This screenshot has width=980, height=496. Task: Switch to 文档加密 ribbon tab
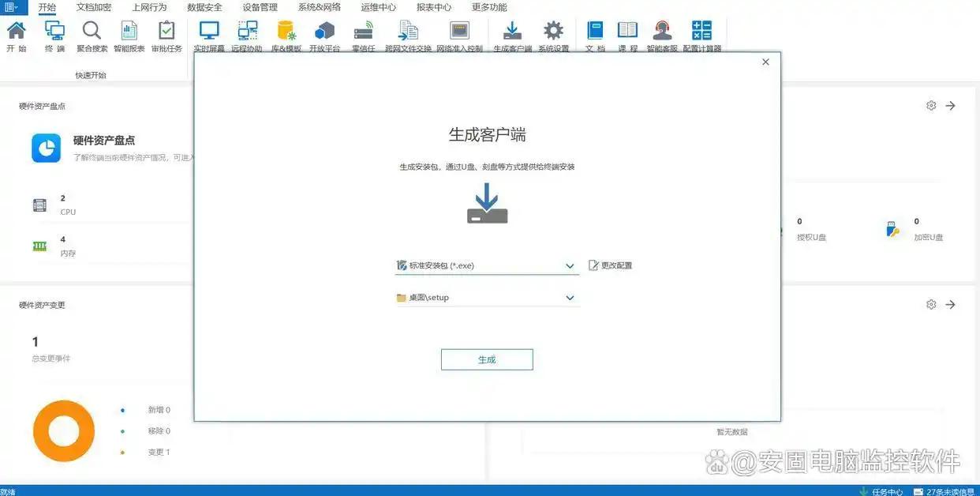(94, 7)
